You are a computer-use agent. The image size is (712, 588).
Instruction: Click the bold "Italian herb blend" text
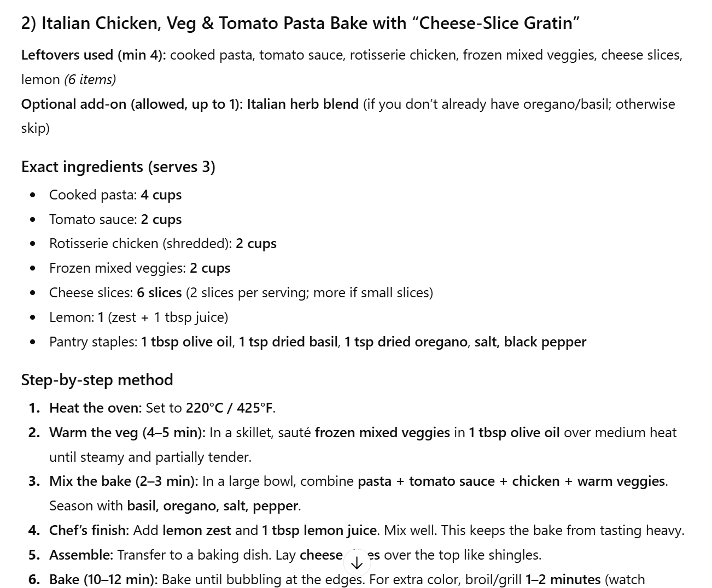[x=302, y=104]
